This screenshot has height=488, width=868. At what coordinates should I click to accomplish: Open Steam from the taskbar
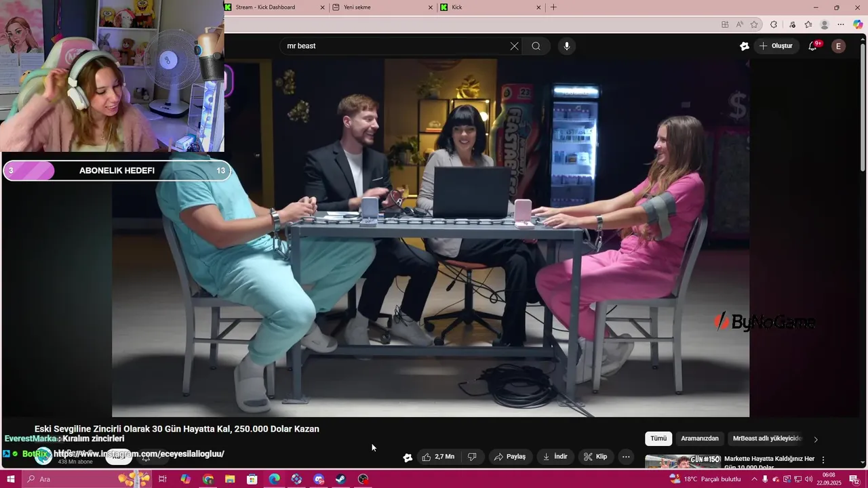click(x=341, y=479)
